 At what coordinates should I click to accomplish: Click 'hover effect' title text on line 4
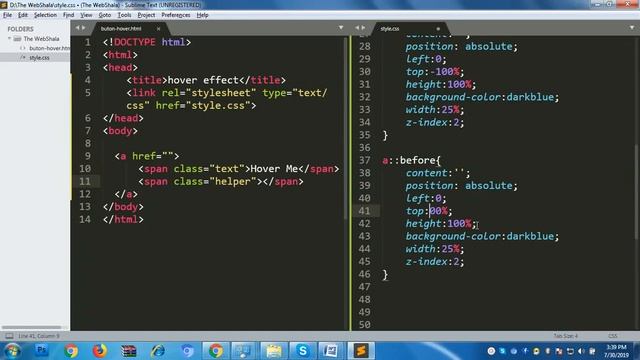pos(203,80)
